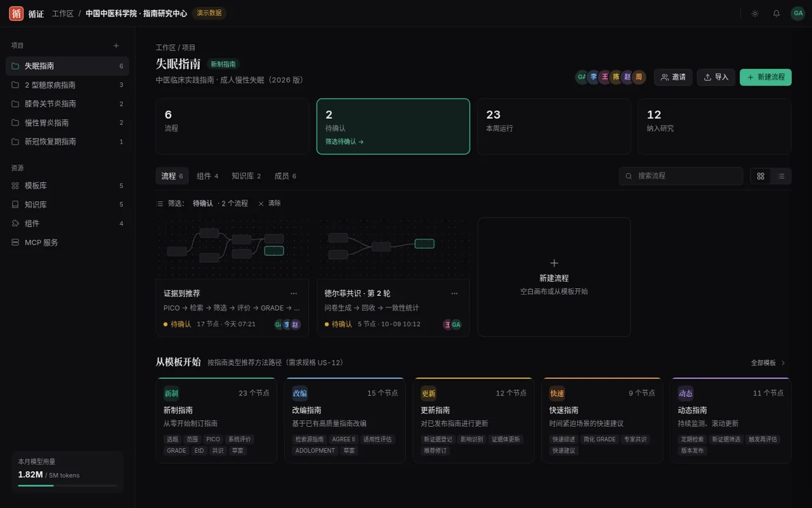Viewport: 812px width, 508px height.
Task: Click the 周 member avatar in the project header
Action: tap(639, 77)
